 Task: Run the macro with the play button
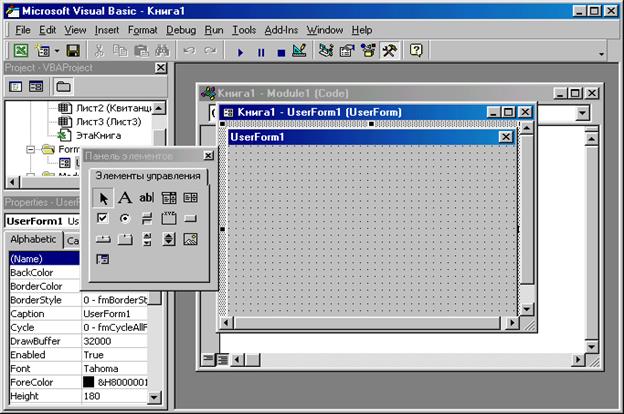(240, 52)
